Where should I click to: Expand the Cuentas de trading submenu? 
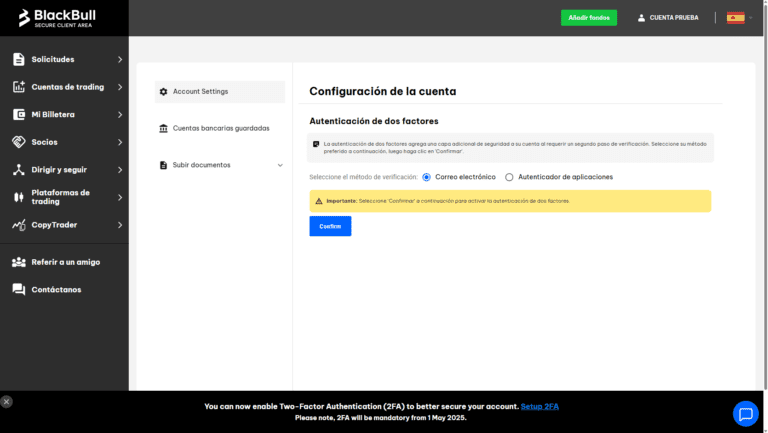coord(120,87)
